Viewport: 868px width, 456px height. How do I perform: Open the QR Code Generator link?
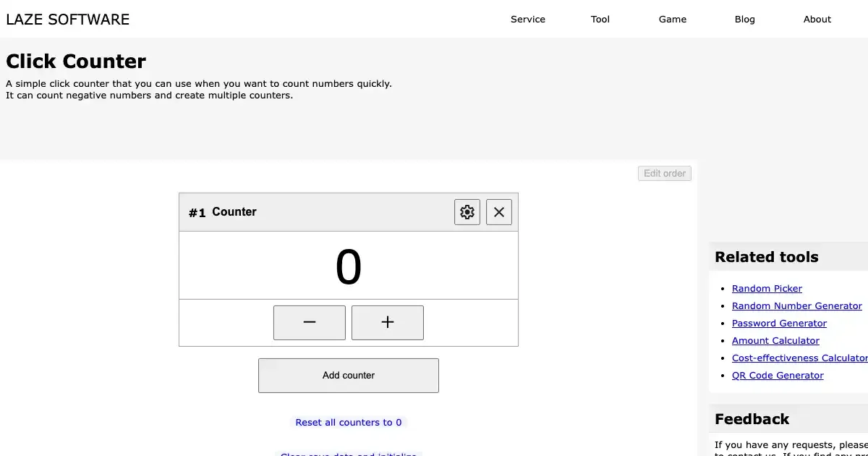point(778,376)
